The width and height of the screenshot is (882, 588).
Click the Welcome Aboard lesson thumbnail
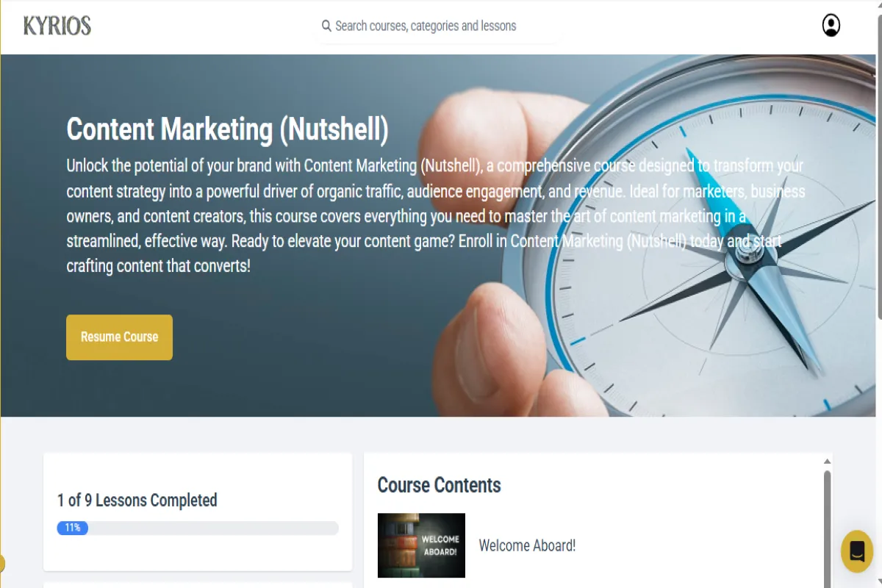421,545
